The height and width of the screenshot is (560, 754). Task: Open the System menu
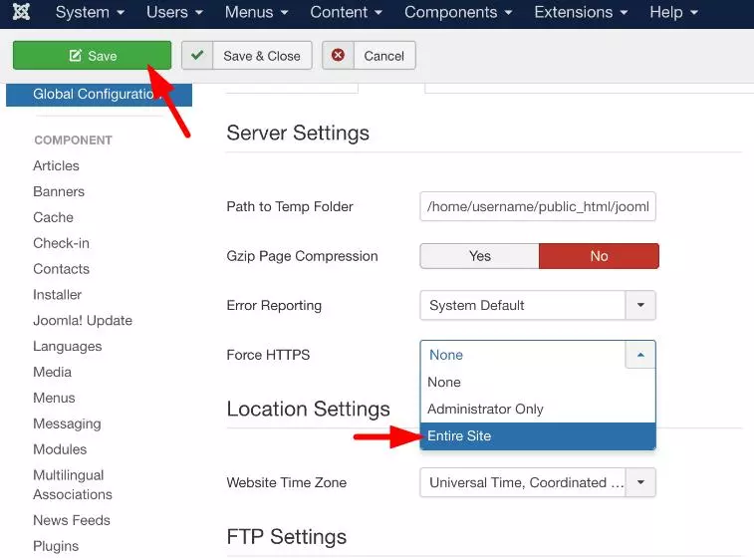[90, 12]
